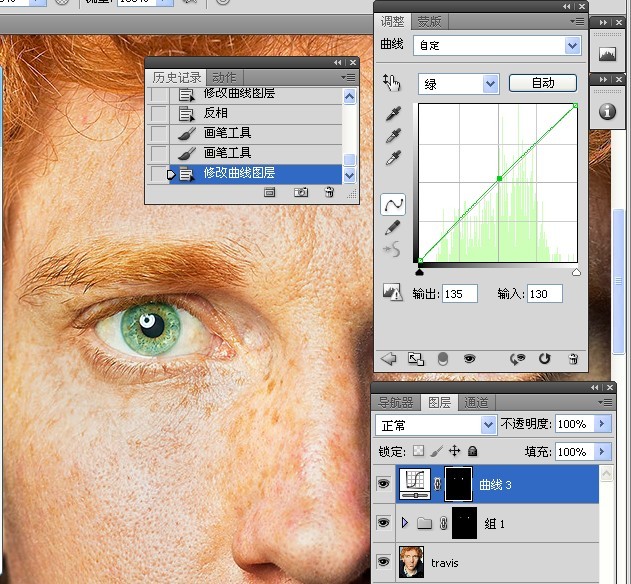
Task: Open the 不透明度 opacity slider arrow
Action: pos(602,423)
